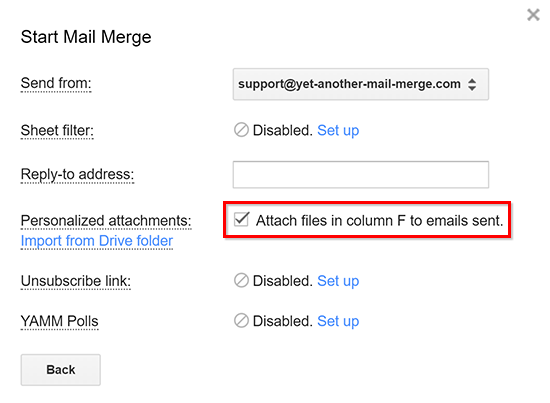Focus the Reply-to address field

click(x=361, y=175)
